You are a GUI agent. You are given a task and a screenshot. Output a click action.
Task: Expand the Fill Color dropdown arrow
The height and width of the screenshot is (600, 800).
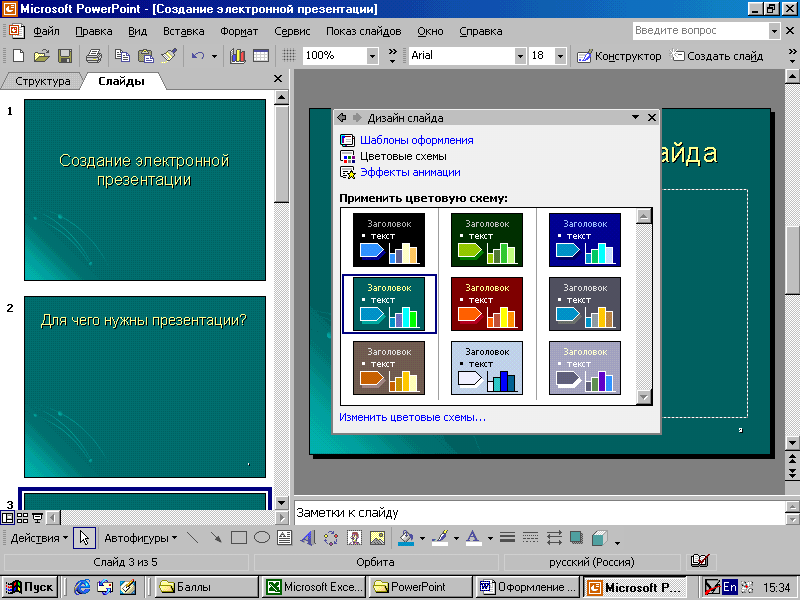422,538
